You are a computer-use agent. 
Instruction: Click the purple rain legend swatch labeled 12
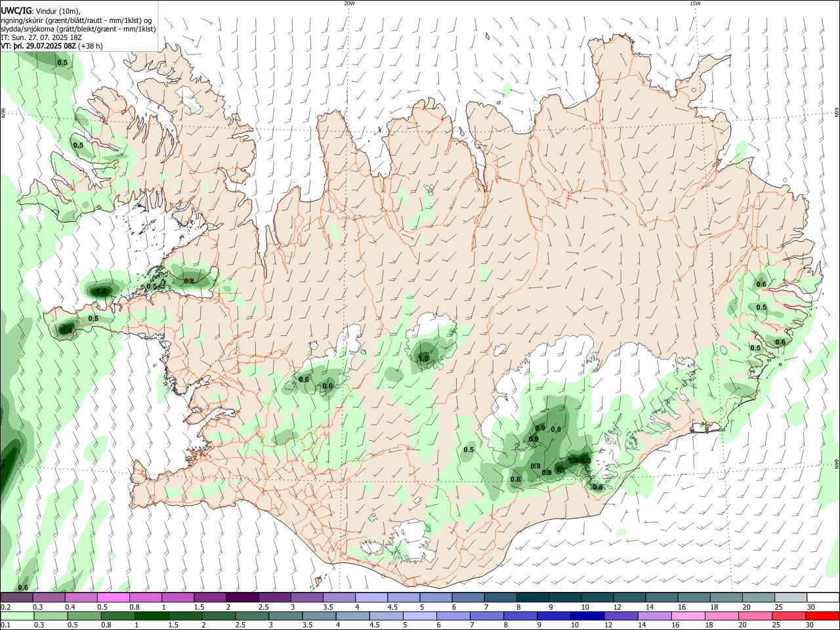point(621,616)
